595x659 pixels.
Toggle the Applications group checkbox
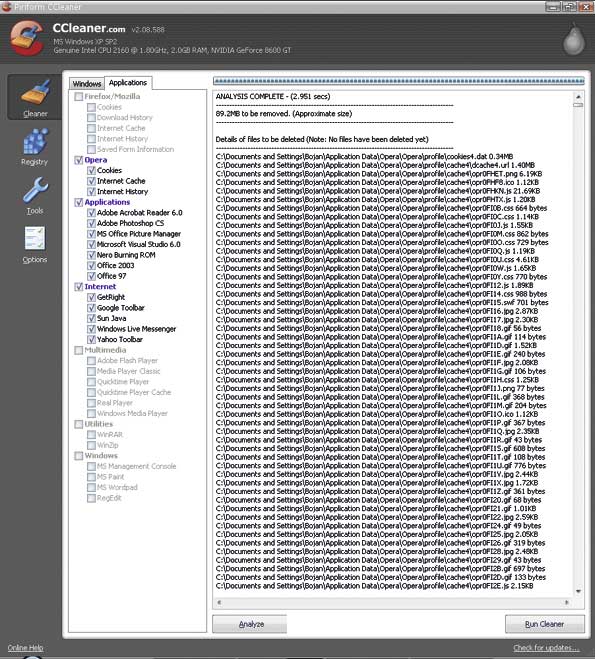(79, 202)
